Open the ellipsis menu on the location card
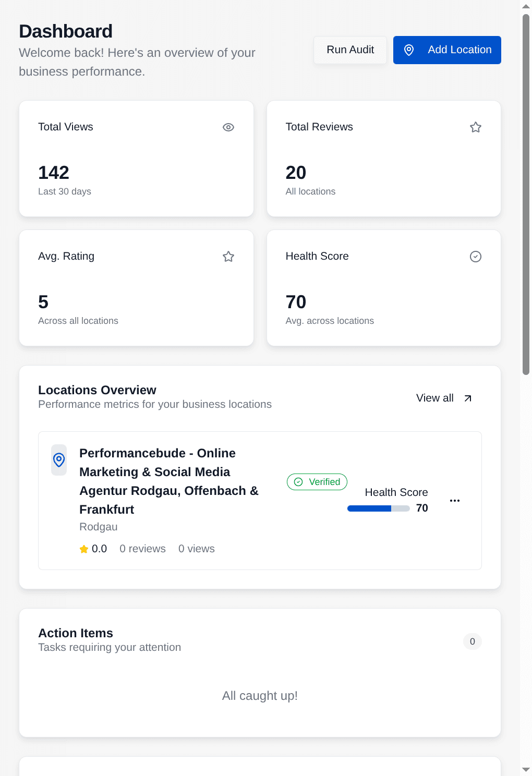The image size is (532, 776). click(x=454, y=500)
